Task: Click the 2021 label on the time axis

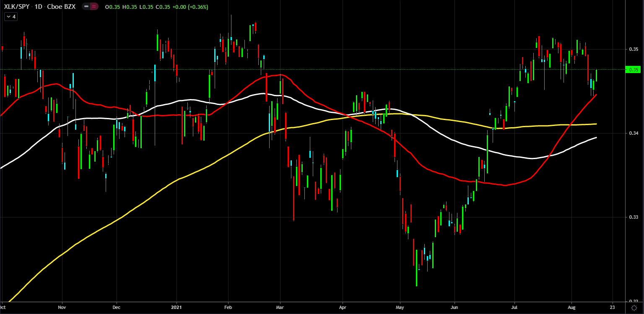Action: pyautogui.click(x=177, y=307)
